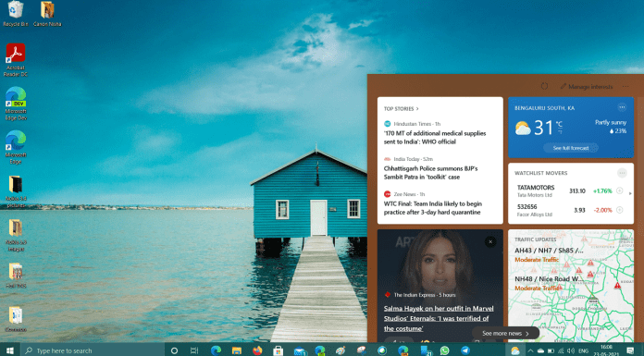Click the 'Type here to search' box
The width and height of the screenshot is (644, 356).
click(x=93, y=350)
